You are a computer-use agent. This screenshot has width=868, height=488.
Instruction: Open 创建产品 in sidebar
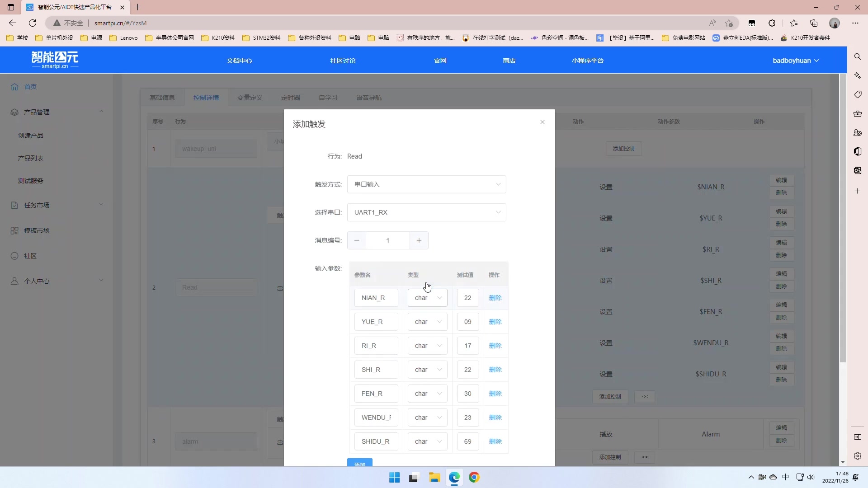click(31, 136)
